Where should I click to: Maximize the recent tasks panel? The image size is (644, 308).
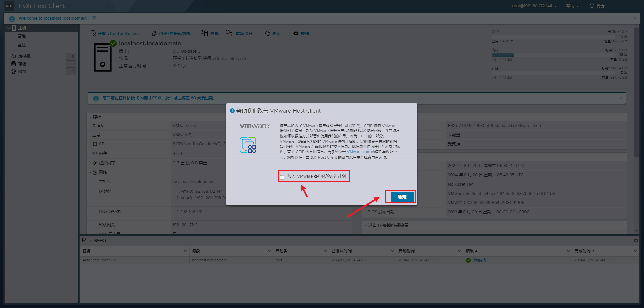tap(636, 241)
